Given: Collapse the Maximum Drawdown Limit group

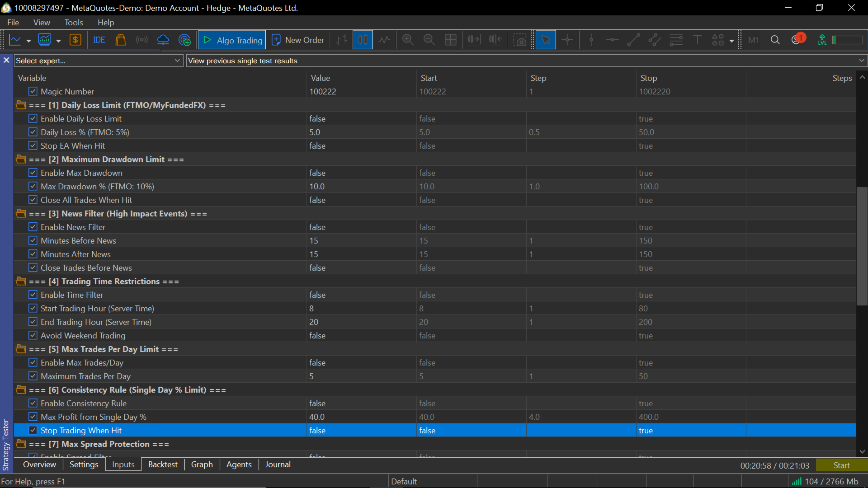Looking at the screenshot, I should point(21,159).
